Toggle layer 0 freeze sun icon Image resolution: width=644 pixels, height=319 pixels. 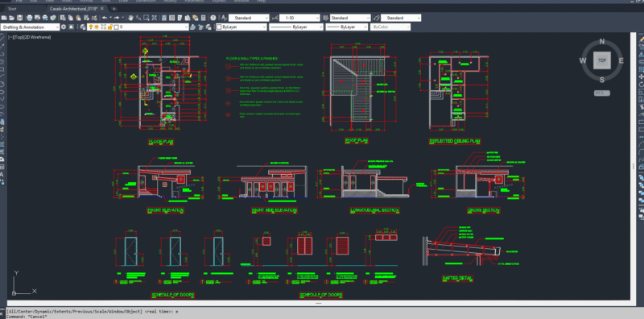[97, 27]
